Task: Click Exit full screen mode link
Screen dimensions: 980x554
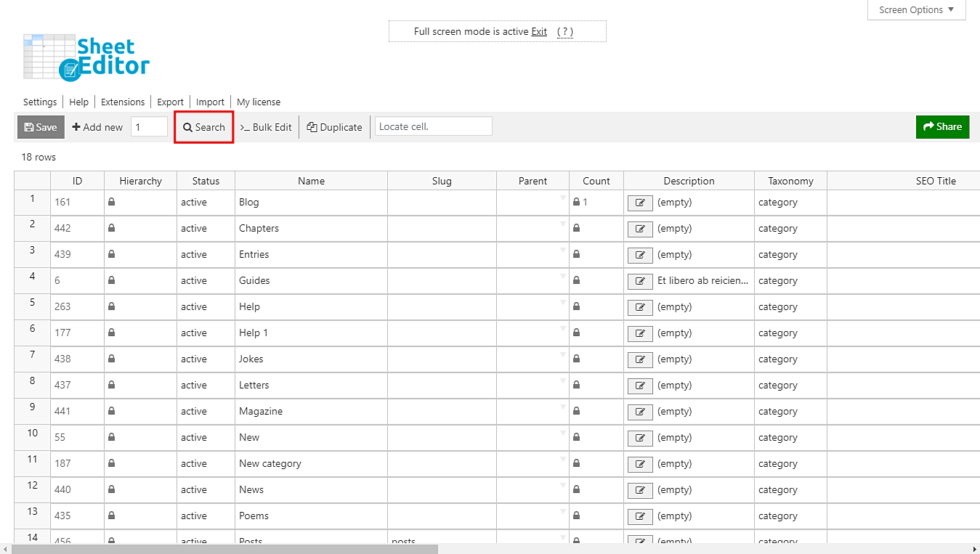Action: (539, 32)
